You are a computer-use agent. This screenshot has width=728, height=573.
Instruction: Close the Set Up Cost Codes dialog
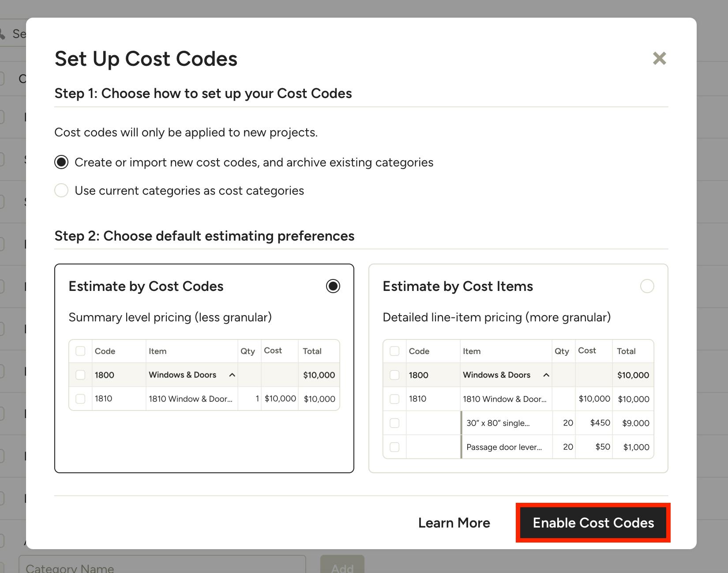pos(659,58)
